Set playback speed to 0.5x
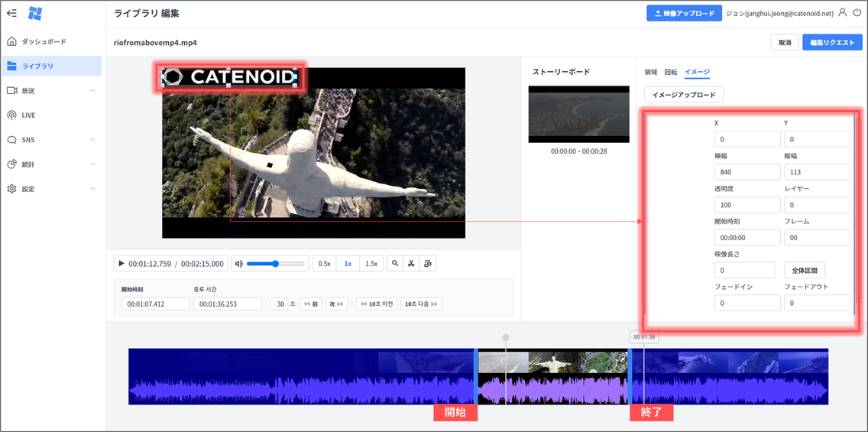This screenshot has width=868, height=432. 324,264
